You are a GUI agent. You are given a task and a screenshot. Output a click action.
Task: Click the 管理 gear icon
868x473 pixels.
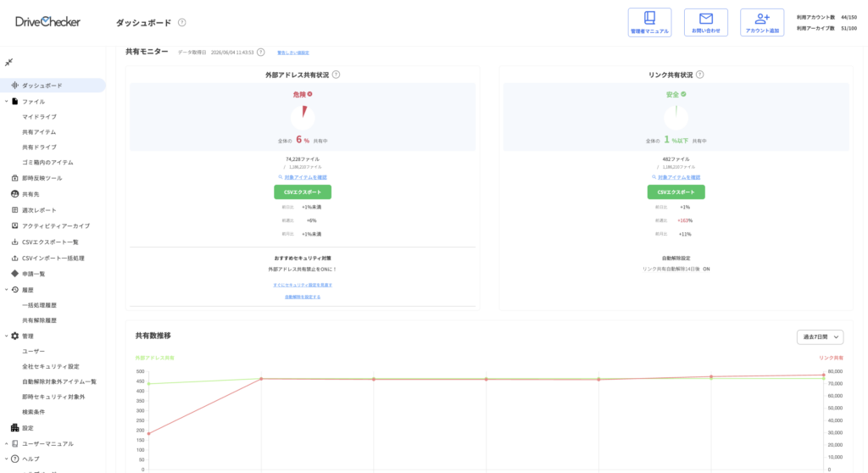coord(15,336)
